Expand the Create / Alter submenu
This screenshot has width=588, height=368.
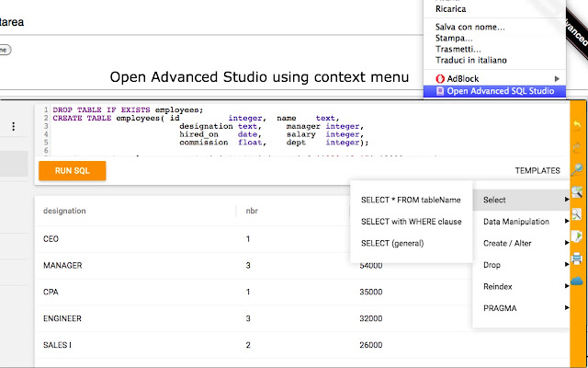521,243
